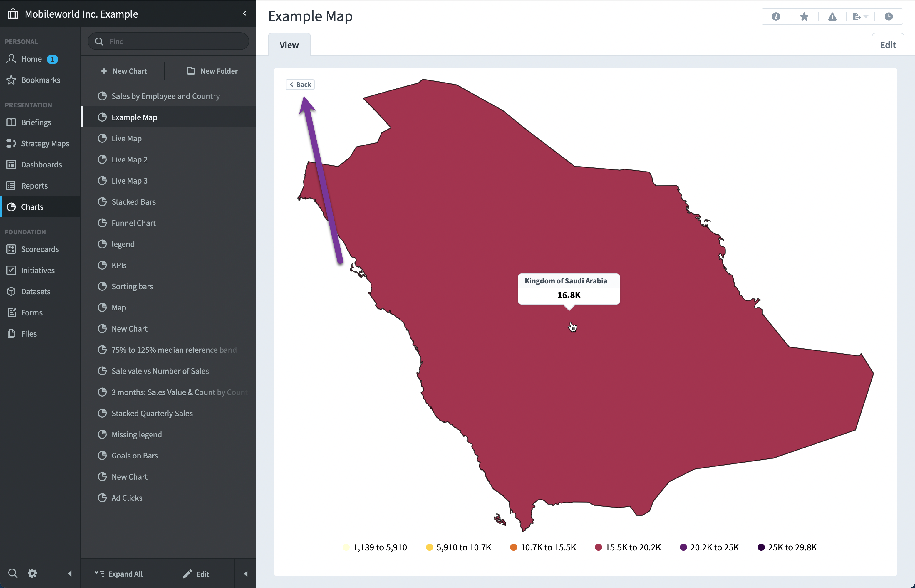Collapse the sidebar using top chevron
This screenshot has height=588, width=915.
(x=244, y=14)
